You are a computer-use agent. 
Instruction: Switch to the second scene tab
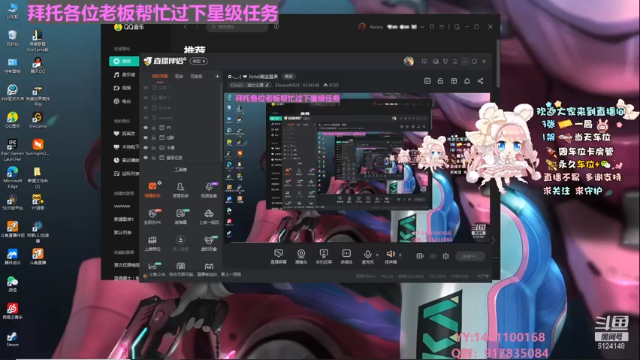(x=179, y=76)
